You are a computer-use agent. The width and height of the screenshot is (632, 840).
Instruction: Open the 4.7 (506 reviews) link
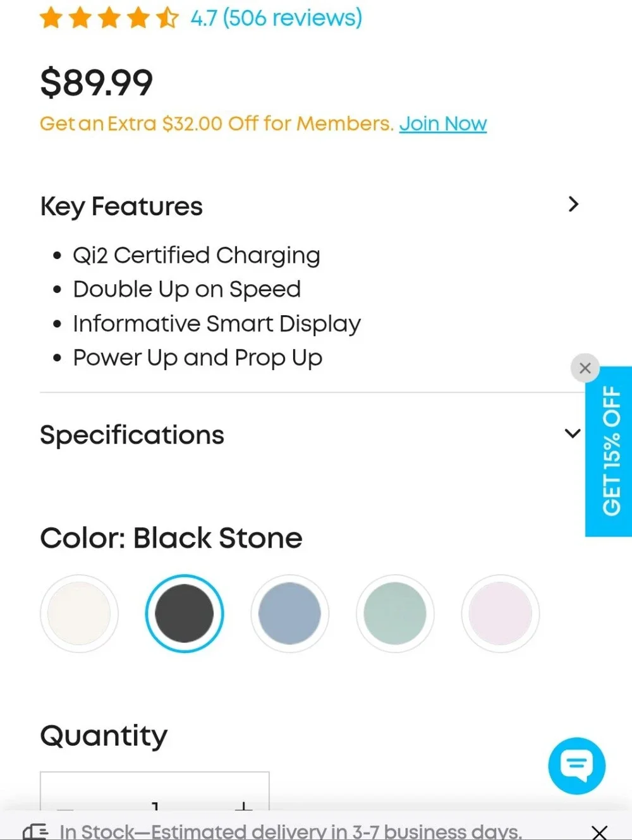[277, 18]
